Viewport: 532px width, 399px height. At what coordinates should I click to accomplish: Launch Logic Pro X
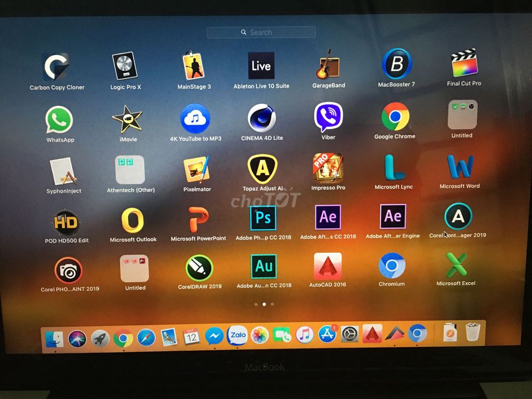(125, 66)
